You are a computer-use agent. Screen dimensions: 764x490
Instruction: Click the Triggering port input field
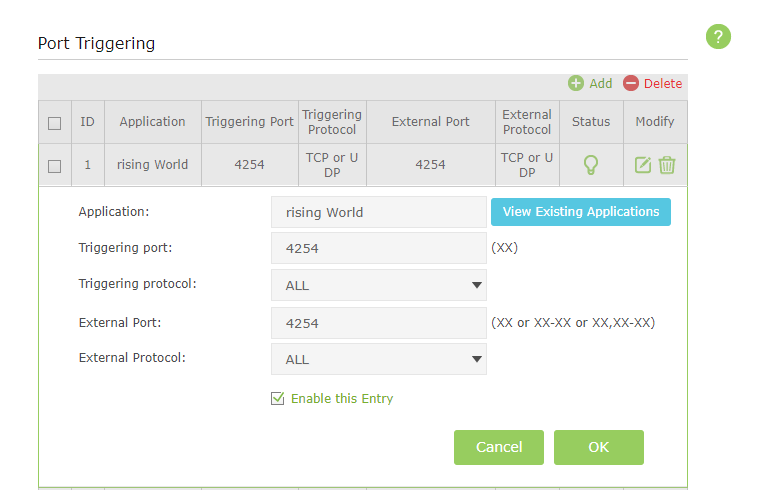[378, 248]
